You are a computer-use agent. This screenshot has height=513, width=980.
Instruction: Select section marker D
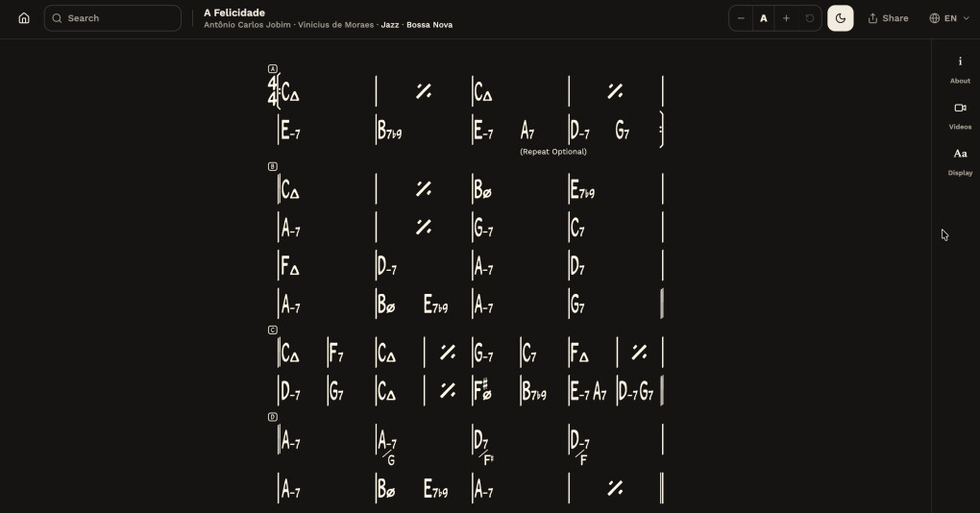pyautogui.click(x=273, y=417)
